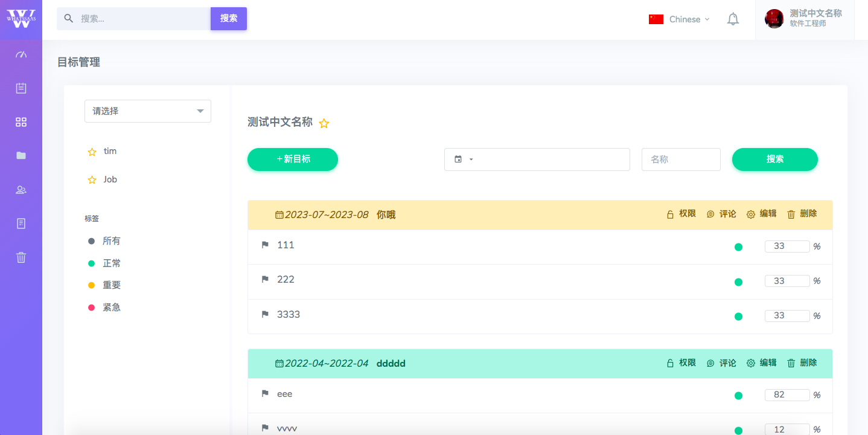Click the +新目标 button
This screenshot has width=868, height=435.
pyautogui.click(x=292, y=159)
